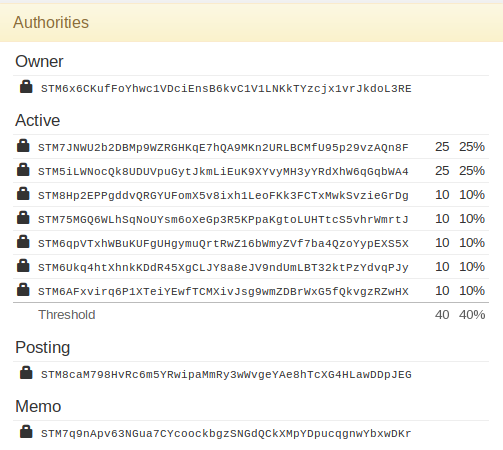Click lock icon next to STM6qpVTxhWBu key
Image resolution: width=503 pixels, height=450 pixels.
point(23,242)
